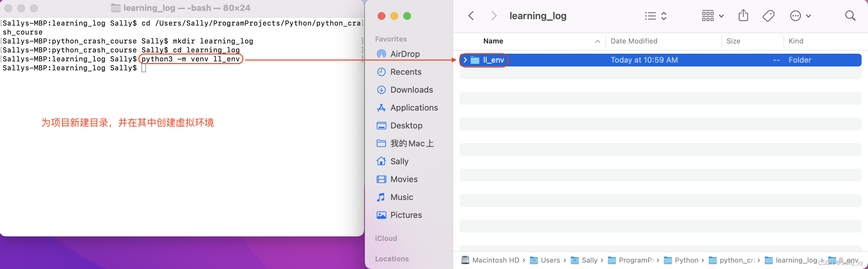Open Music in the sidebar

point(395,197)
